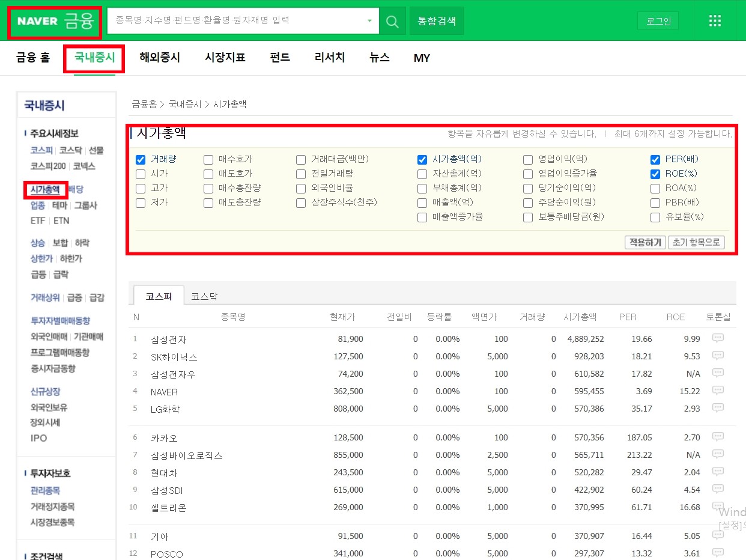Open the 해외증시 menu

point(159,58)
